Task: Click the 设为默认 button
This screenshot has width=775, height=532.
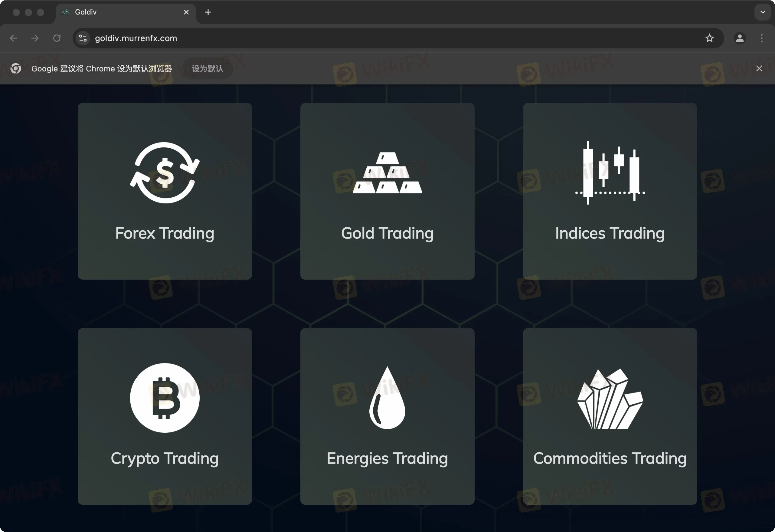Action: pos(207,69)
